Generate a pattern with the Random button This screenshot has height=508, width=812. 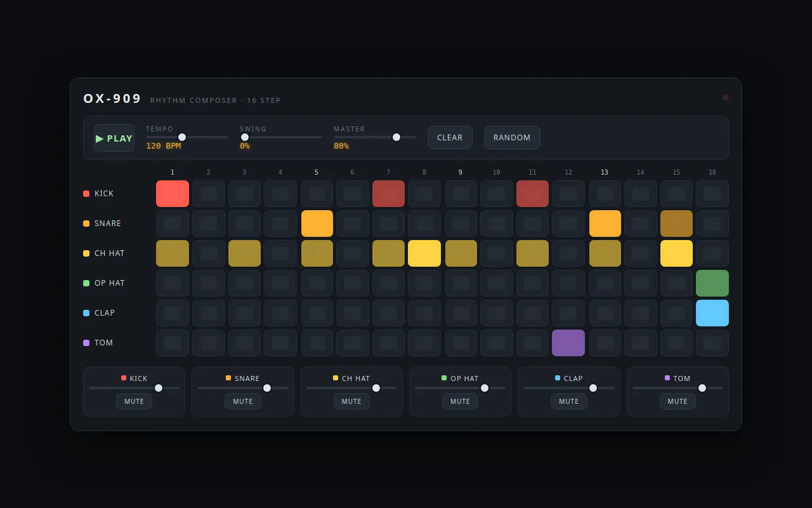(x=512, y=137)
